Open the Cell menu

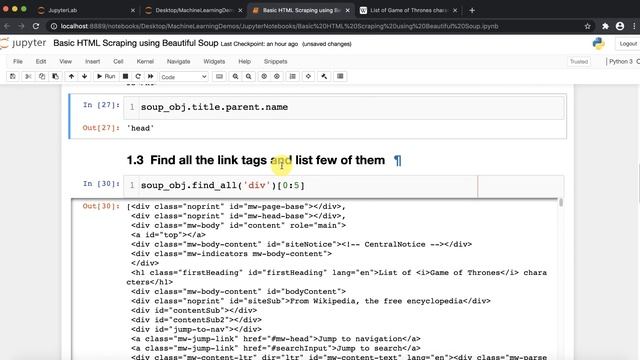tap(118, 62)
